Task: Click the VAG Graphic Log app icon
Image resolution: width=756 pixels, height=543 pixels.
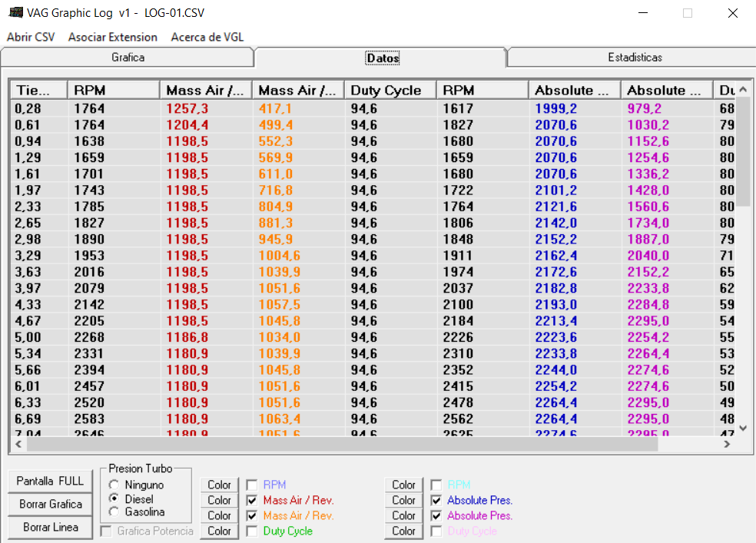Action: tap(15, 12)
